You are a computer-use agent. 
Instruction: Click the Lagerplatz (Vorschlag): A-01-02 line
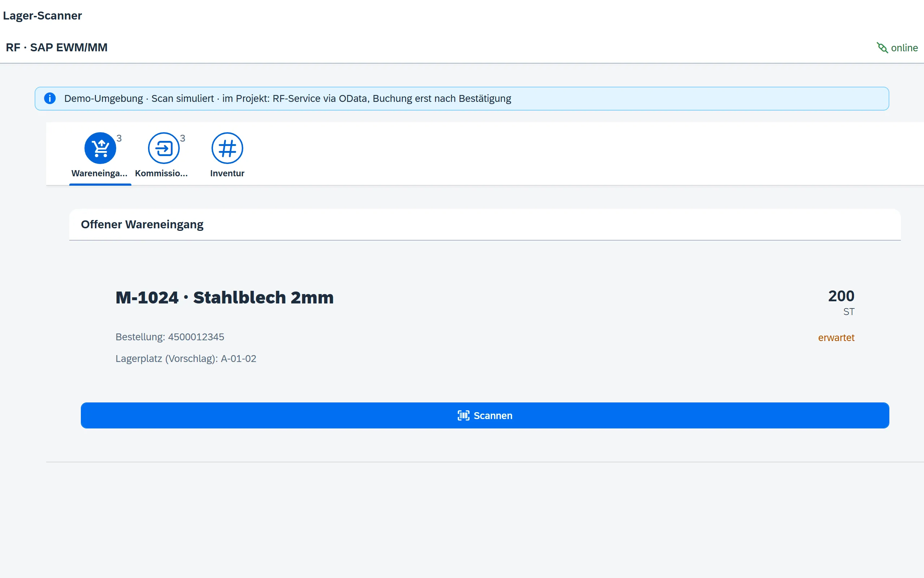(186, 359)
